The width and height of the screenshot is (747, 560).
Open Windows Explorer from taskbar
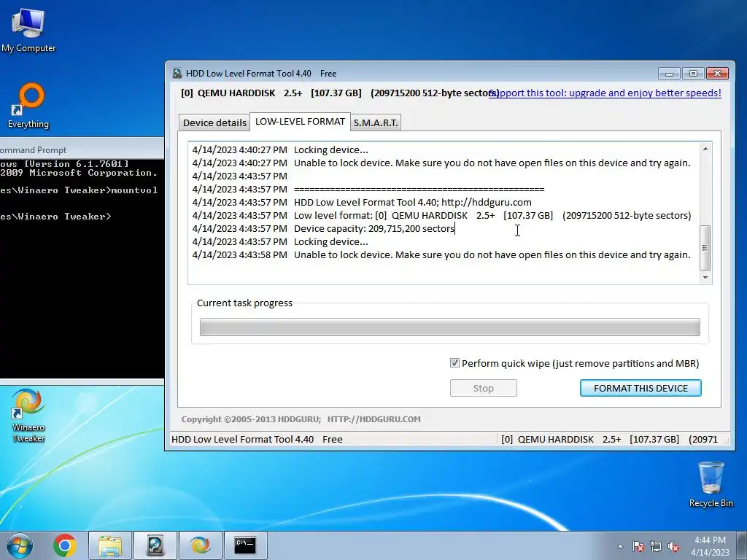tap(111, 545)
